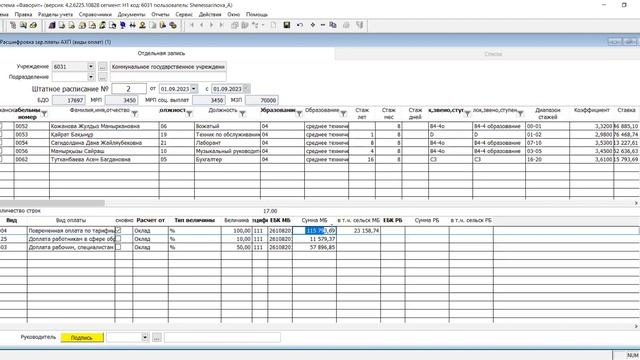
Task: Click the 57 896,85 Сумма МБ cell
Action: [314, 247]
